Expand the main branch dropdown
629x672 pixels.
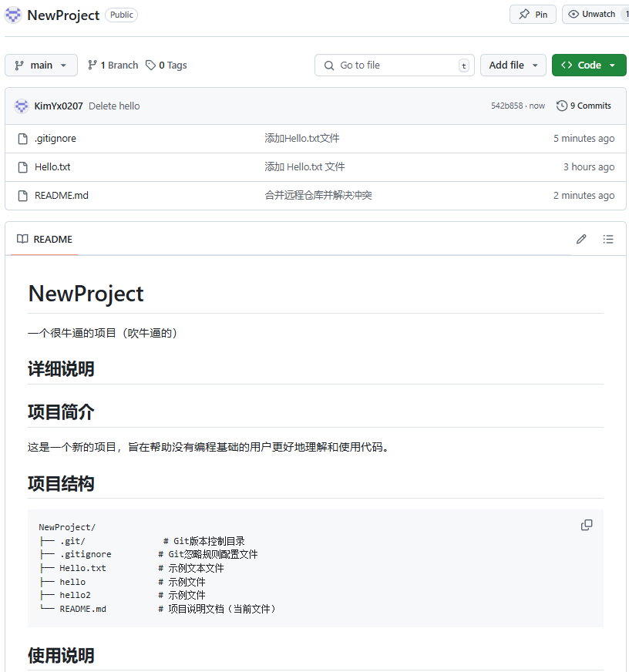41,66
